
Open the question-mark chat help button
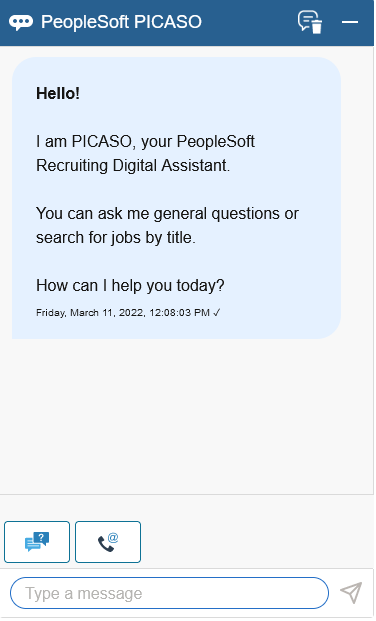[x=37, y=542]
